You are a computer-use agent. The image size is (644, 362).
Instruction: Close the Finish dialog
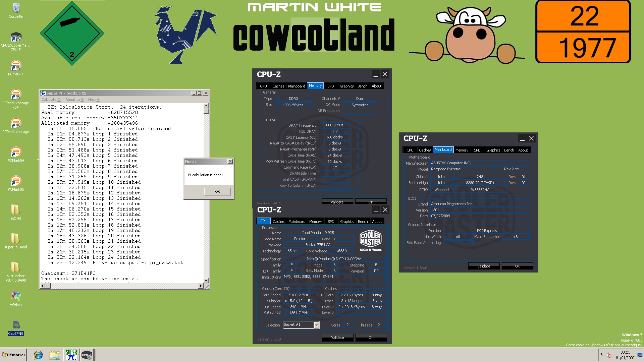[230, 162]
